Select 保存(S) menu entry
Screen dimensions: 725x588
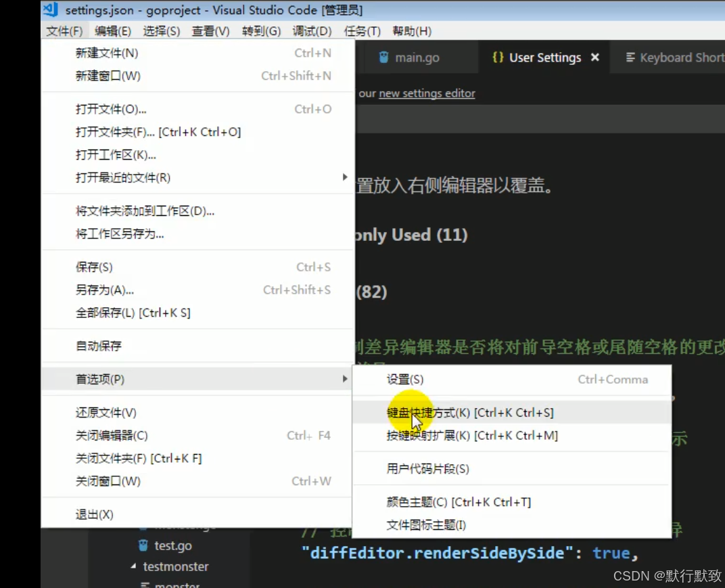coord(198,267)
